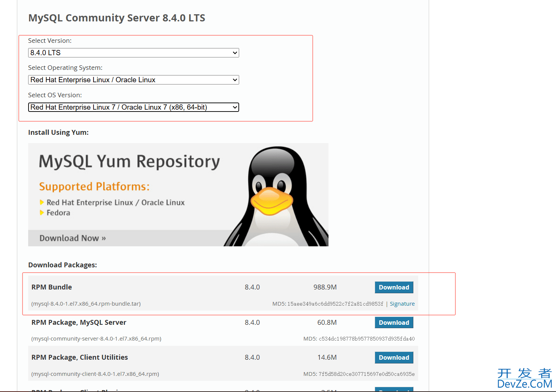Screen dimensions: 556x392
Task: Click the Client Utilities version 8.4.0 value
Action: point(252,357)
